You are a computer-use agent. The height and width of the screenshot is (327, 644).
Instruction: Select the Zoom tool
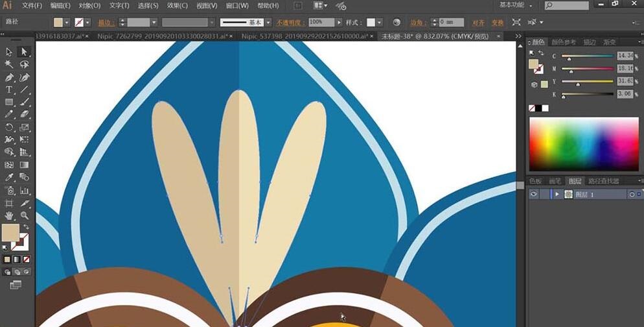click(24, 215)
